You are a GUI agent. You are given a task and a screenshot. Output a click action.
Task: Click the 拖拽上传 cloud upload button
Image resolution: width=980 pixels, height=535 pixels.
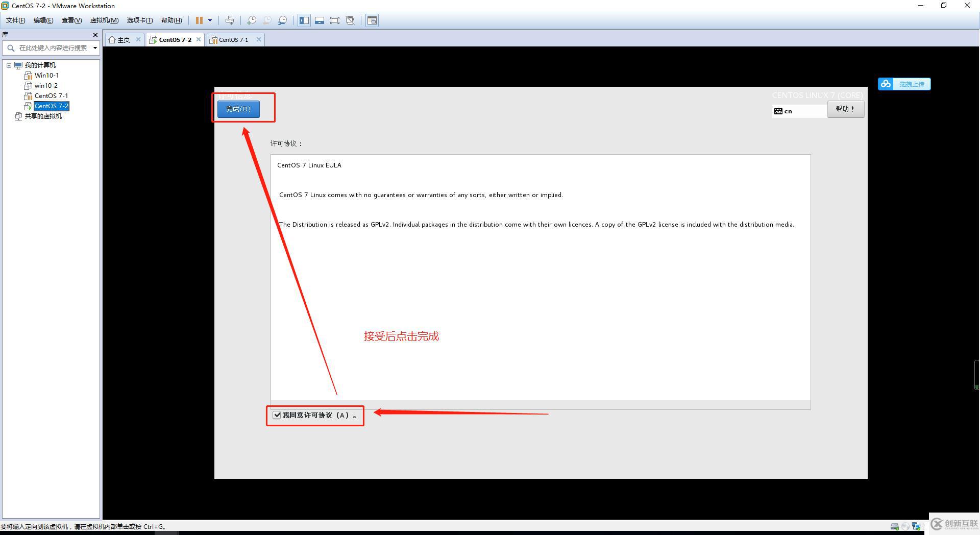904,84
